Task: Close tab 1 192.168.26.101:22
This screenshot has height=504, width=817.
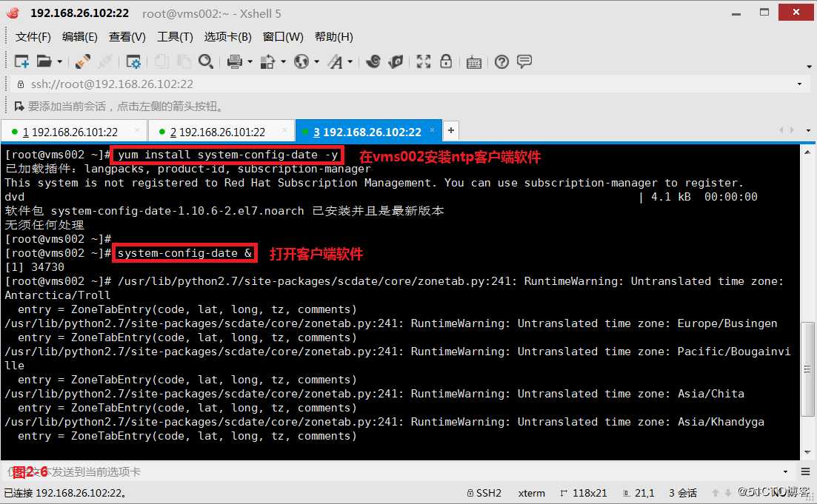Action: coord(137,130)
